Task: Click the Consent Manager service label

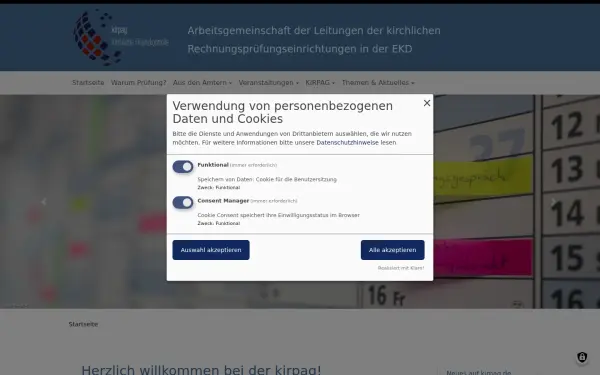Action: 223,201
